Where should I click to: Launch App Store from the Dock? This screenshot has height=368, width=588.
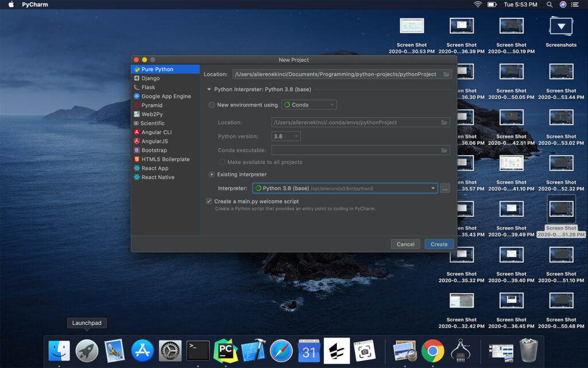[x=142, y=351]
